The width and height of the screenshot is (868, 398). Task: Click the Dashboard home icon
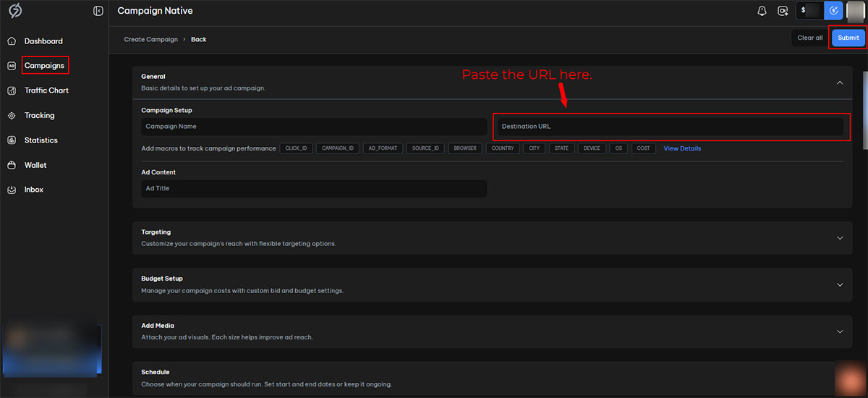click(x=12, y=41)
